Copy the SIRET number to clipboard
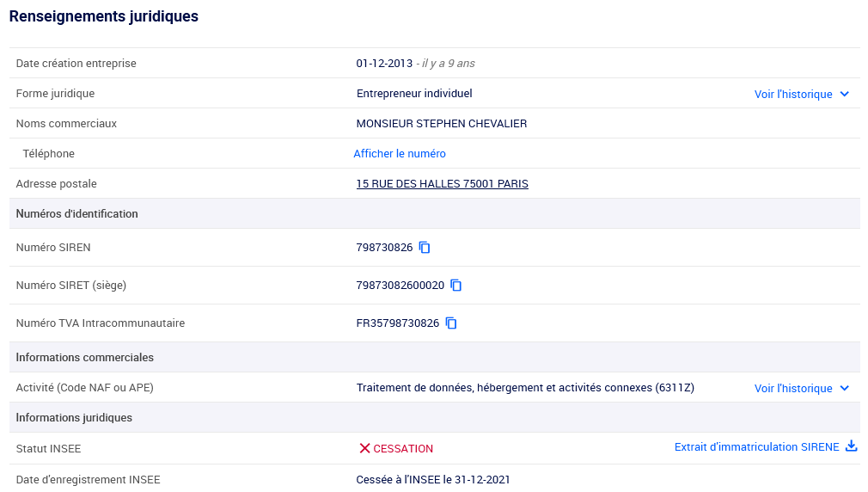868x492 pixels. tap(456, 286)
